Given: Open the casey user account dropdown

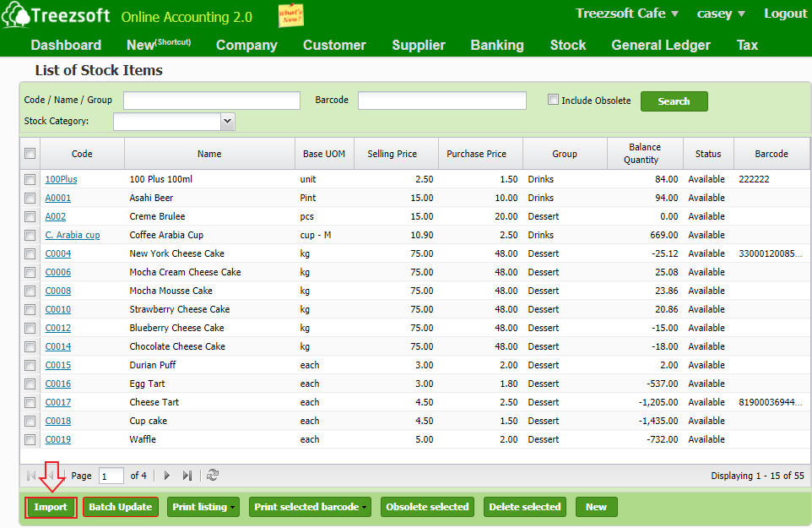Looking at the screenshot, I should (x=719, y=14).
